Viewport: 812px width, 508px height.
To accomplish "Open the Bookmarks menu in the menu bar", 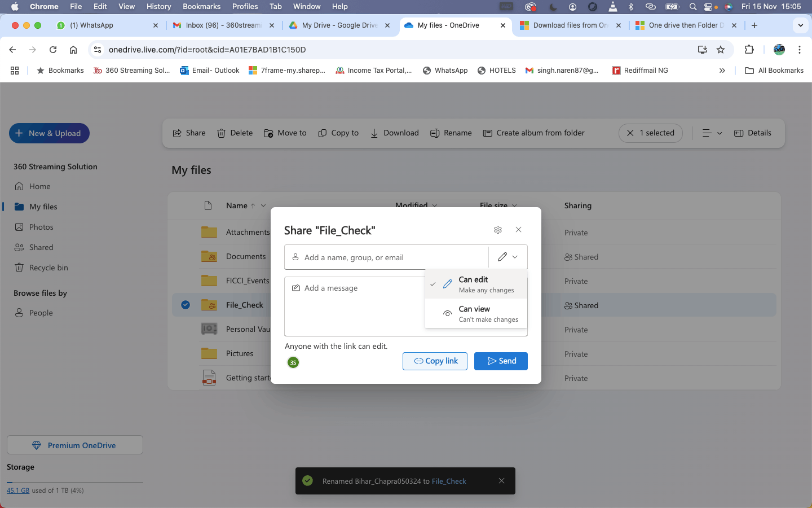I will coord(201,6).
